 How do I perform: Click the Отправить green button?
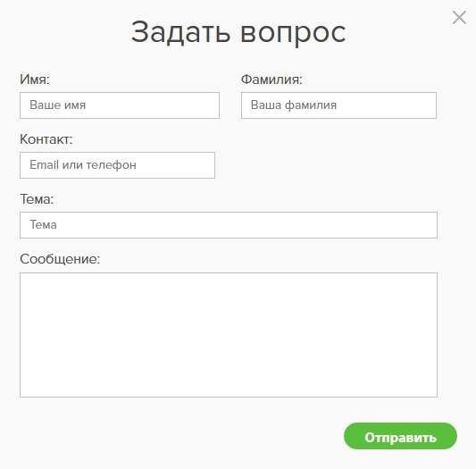400,436
